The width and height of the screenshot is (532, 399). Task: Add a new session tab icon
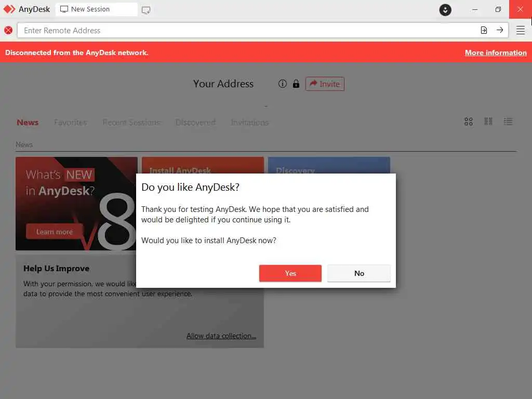[x=146, y=10]
